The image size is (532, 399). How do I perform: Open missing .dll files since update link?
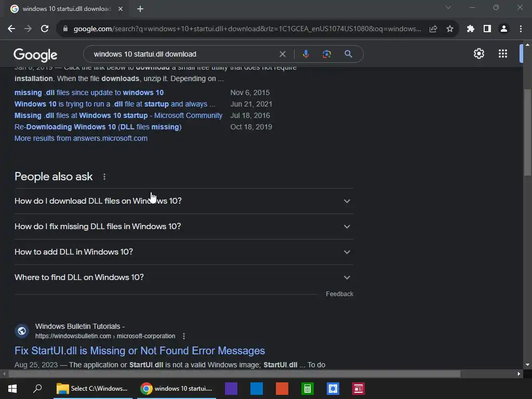[89, 92]
